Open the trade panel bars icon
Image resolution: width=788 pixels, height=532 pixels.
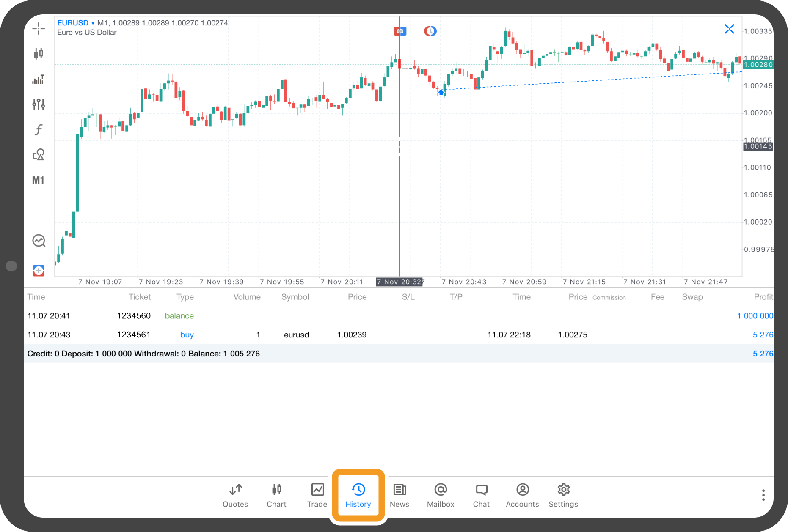(x=39, y=79)
